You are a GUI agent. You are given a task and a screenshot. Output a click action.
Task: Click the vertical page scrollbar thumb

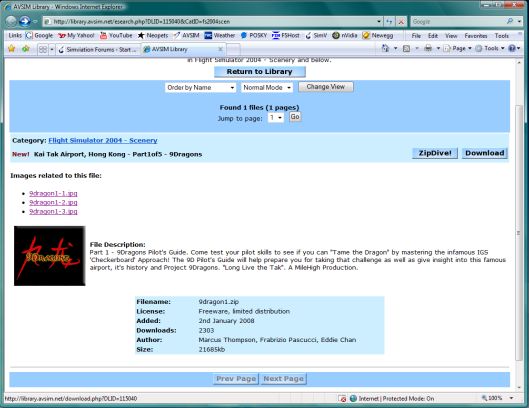coord(519,233)
